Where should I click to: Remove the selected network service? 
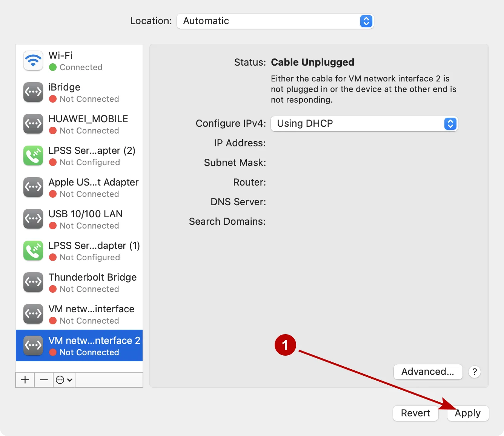(x=43, y=380)
